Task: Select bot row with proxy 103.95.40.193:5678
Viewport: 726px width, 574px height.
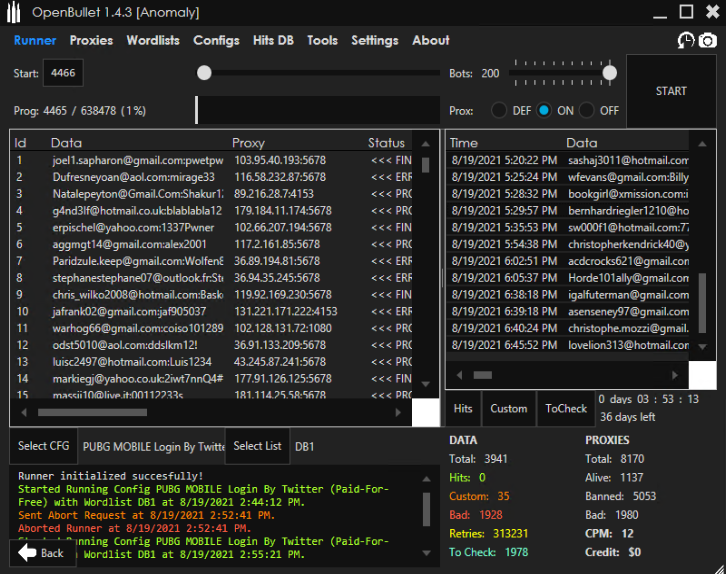Action: pyautogui.click(x=211, y=160)
